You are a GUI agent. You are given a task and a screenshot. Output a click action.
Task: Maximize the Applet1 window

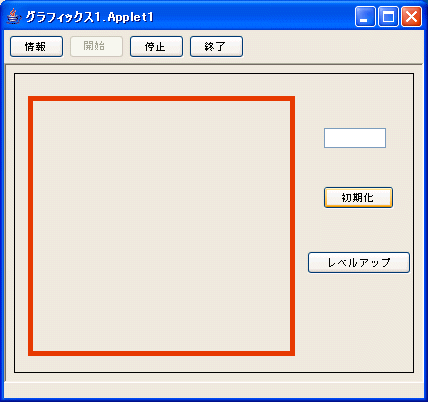388,16
